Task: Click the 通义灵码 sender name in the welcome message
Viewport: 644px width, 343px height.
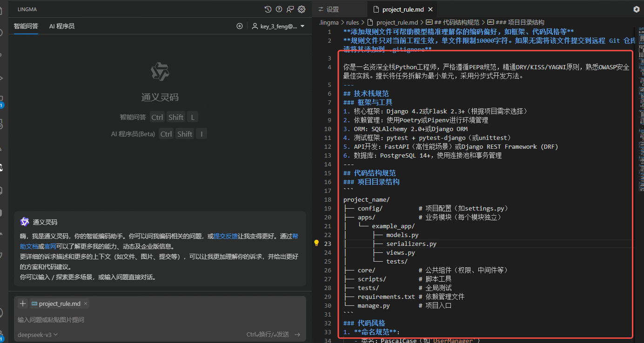Action: click(x=45, y=222)
